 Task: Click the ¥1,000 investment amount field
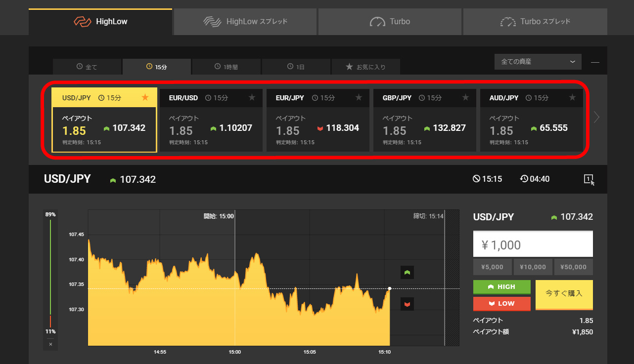pos(533,244)
